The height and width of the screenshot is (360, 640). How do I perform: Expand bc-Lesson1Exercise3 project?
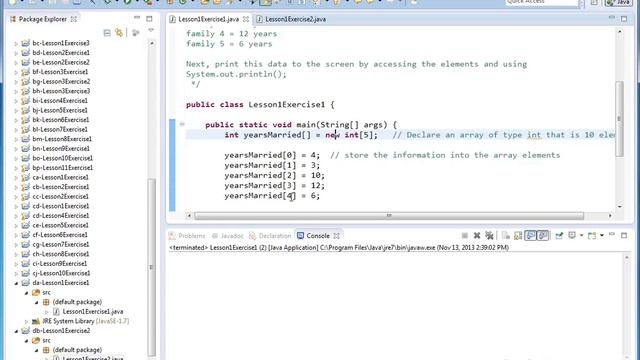click(x=16, y=43)
